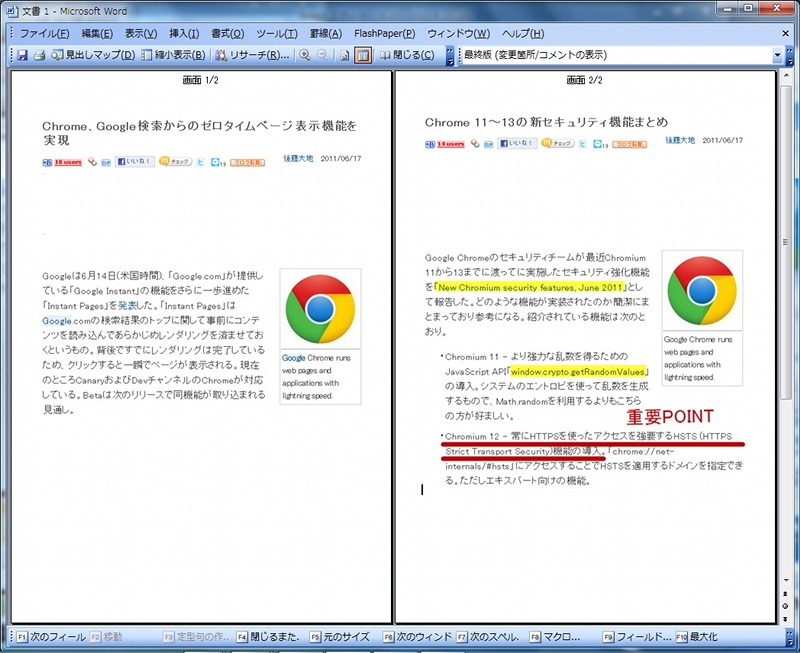Switch to single-page reading view icon
The height and width of the screenshot is (653, 800).
[x=345, y=55]
